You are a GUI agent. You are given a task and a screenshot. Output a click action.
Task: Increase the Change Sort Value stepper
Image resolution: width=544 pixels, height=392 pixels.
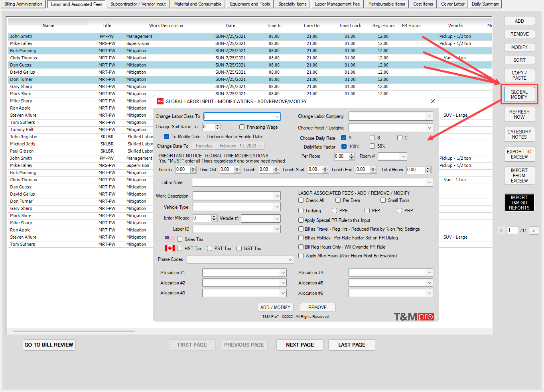click(218, 125)
